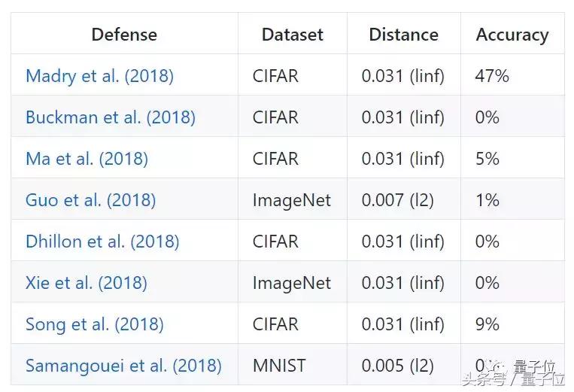Click the Accuracy column header
Viewport: 574px width, 392px height.
512,35
